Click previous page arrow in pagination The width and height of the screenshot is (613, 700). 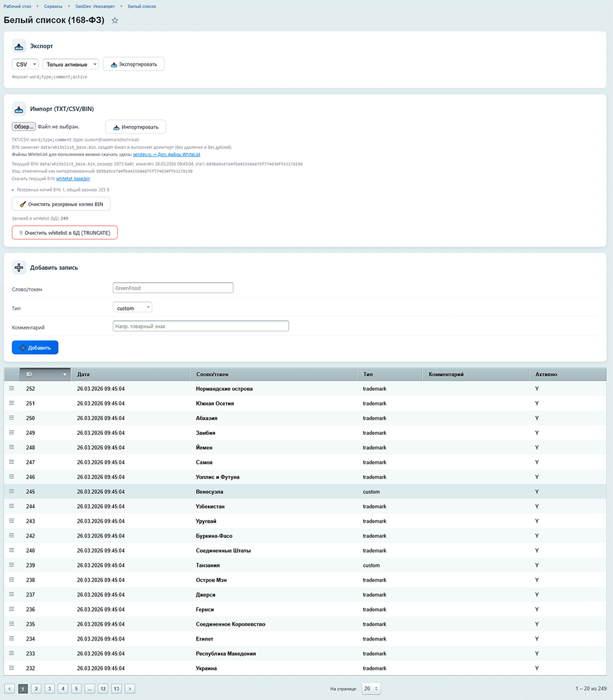click(10, 689)
